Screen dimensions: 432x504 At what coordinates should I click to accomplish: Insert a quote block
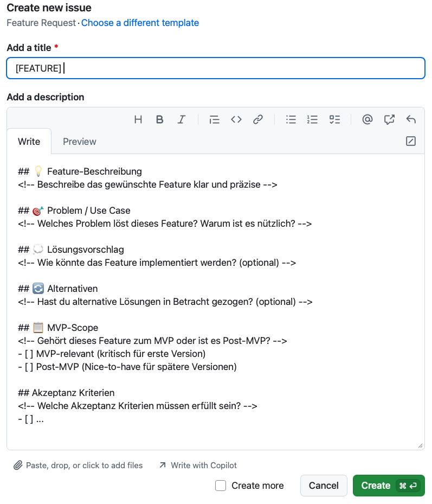click(x=215, y=119)
